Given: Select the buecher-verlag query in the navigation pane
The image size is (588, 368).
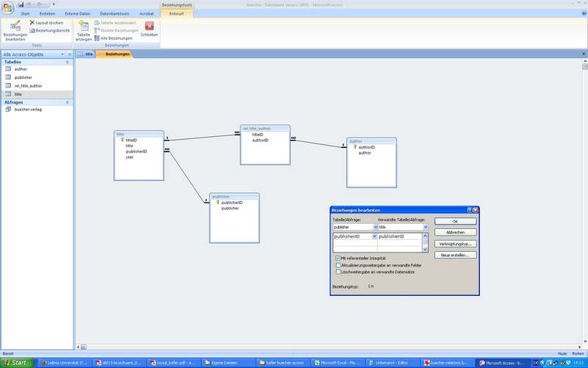Looking at the screenshot, I should coord(28,109).
